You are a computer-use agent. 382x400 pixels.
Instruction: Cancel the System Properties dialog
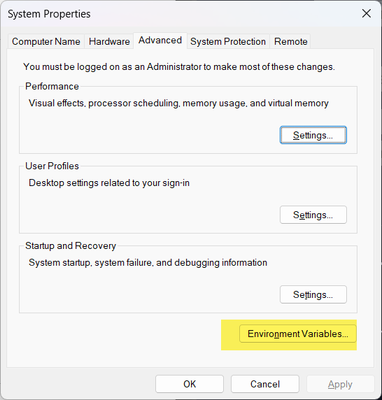(x=265, y=384)
